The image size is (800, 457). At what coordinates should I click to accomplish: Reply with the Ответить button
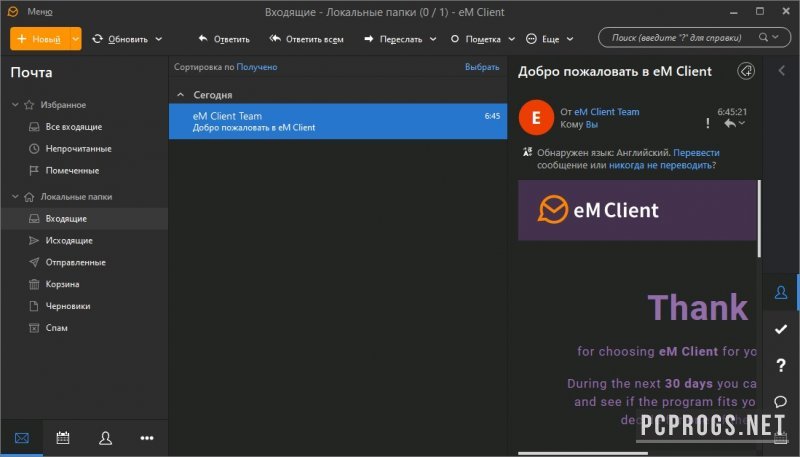tap(224, 39)
